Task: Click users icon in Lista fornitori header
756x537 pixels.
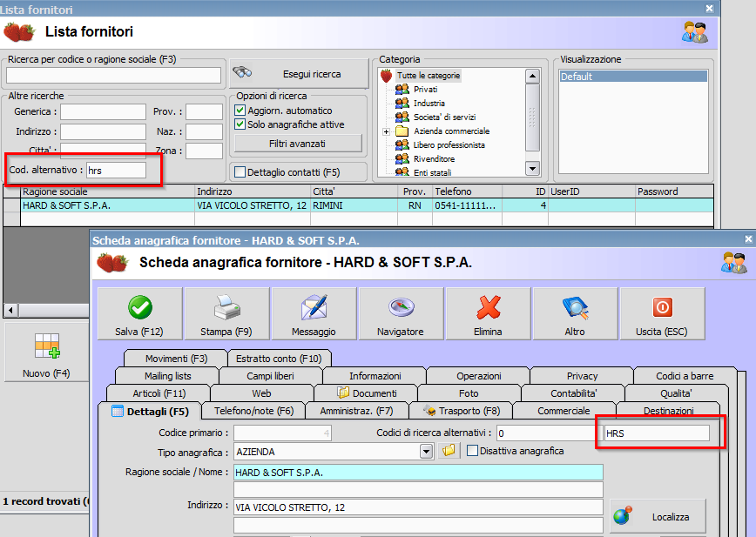Action: click(695, 32)
